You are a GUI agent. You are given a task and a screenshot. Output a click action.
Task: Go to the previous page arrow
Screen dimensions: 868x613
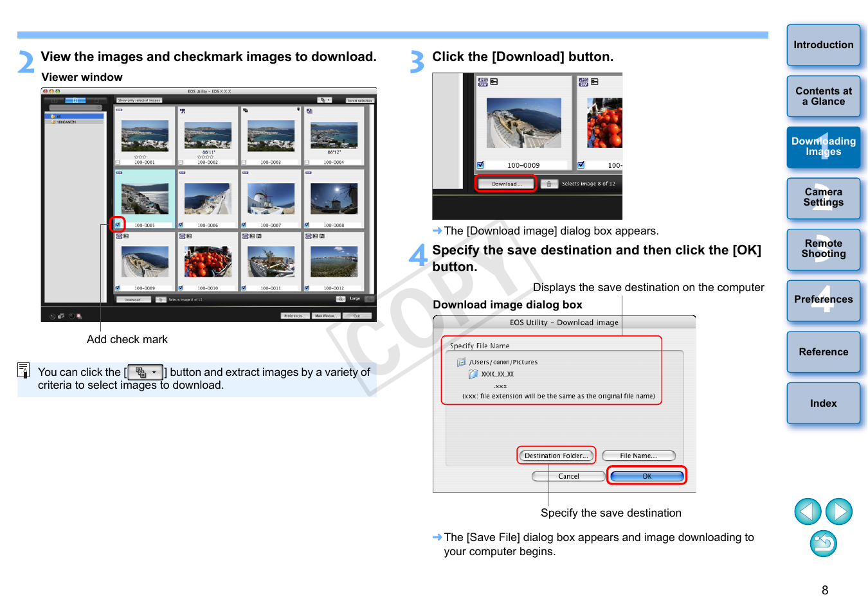point(808,511)
